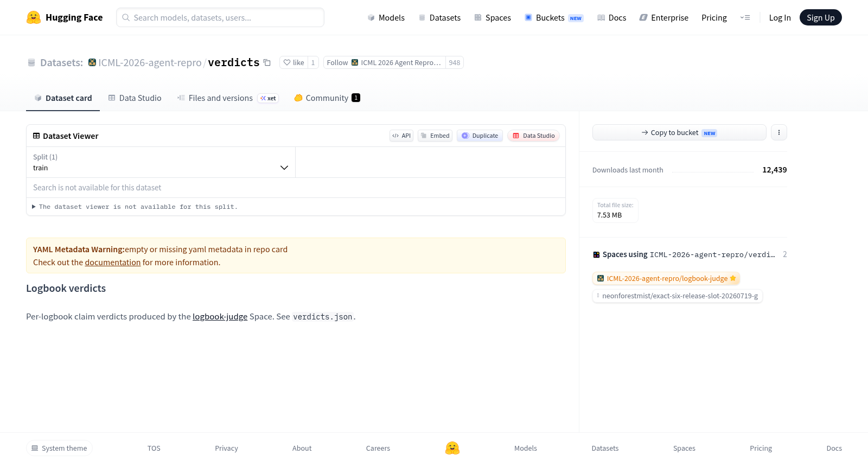Click the 12,439 downloads value

click(x=774, y=170)
